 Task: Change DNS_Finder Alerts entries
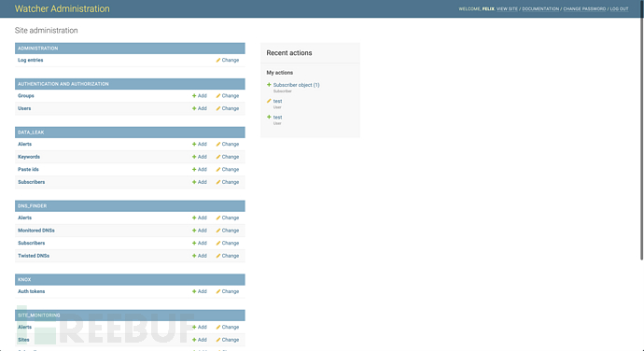[228, 218]
